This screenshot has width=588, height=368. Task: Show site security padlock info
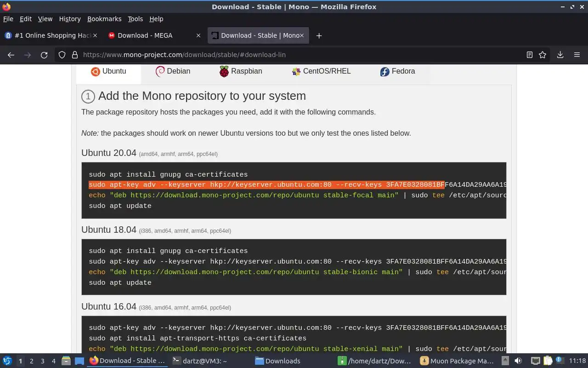pos(75,55)
